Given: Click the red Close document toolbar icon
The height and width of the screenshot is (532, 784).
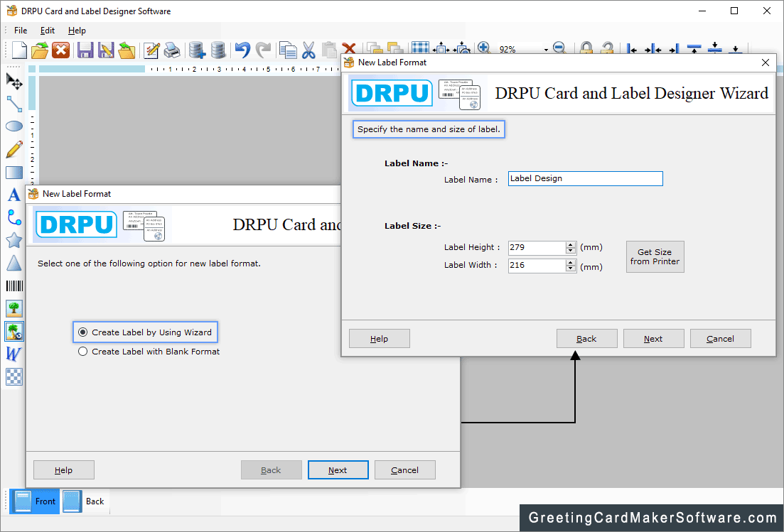Looking at the screenshot, I should pos(60,50).
